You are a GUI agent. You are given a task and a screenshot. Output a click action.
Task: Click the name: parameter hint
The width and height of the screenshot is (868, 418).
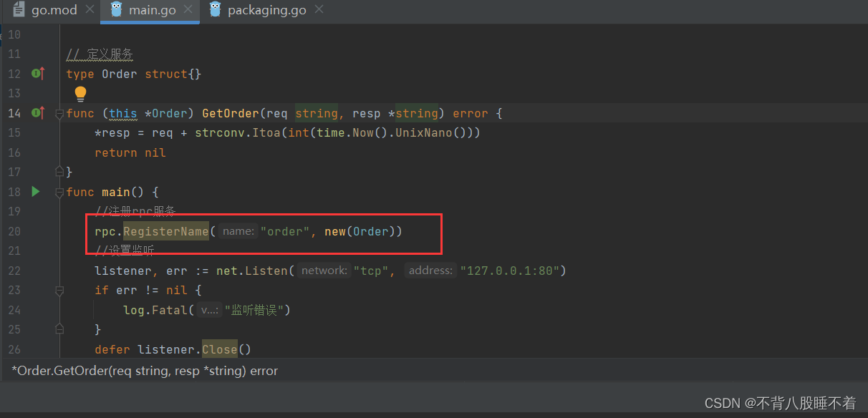238,231
